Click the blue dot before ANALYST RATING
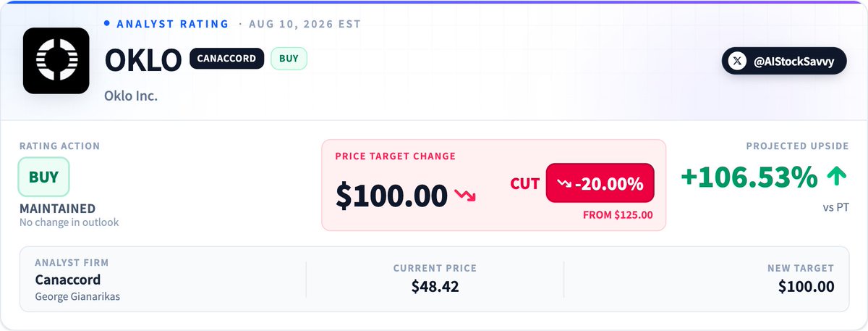This screenshot has height=331, width=868. coord(107,23)
